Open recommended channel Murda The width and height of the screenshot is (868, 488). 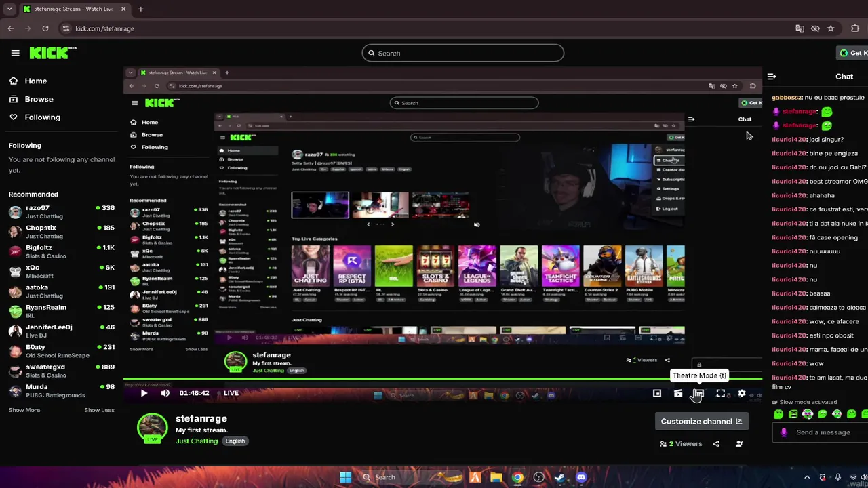click(61, 390)
